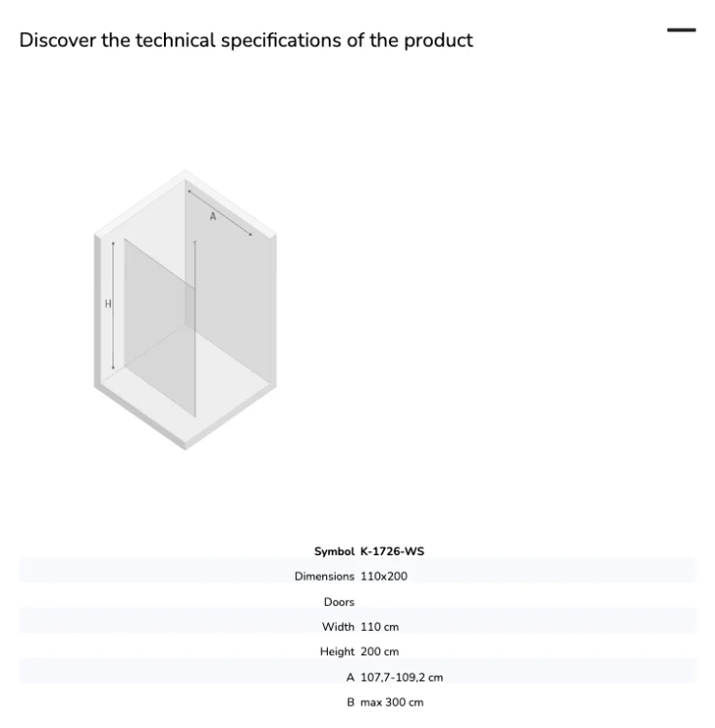
Task: Click the H height label on the diagram
Action: (108, 304)
